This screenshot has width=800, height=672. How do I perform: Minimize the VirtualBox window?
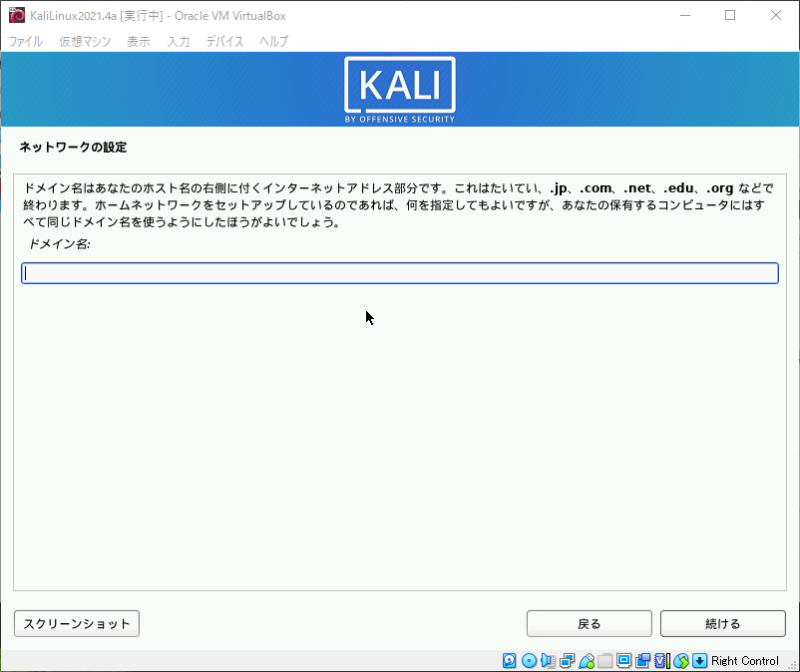tap(685, 15)
